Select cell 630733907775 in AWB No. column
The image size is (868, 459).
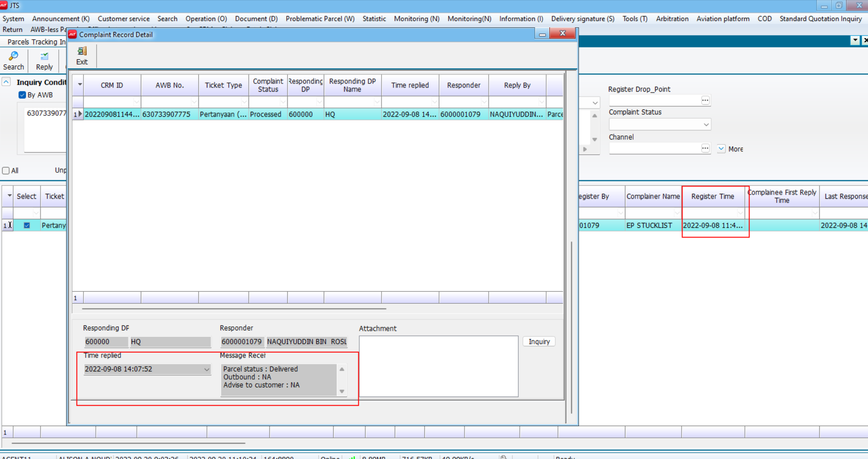[170, 114]
